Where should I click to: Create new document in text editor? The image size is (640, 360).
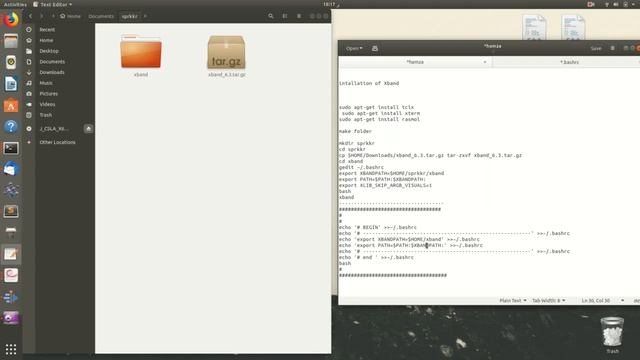tap(375, 49)
